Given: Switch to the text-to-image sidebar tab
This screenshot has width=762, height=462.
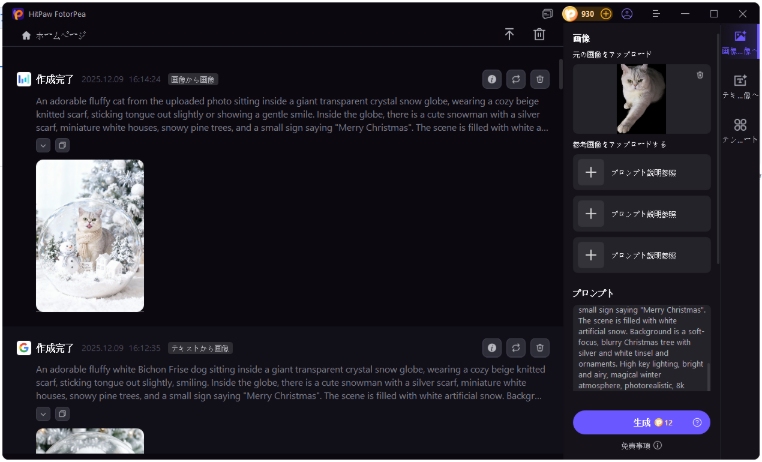Looking at the screenshot, I should click(x=740, y=86).
